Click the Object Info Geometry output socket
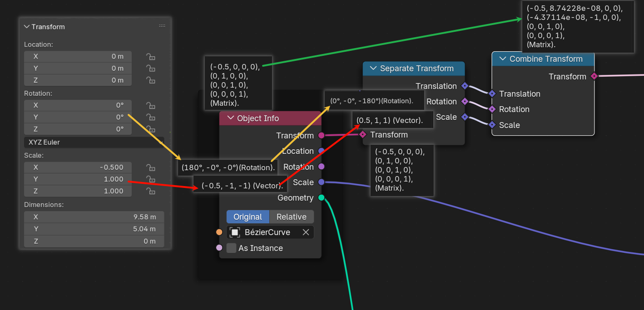The width and height of the screenshot is (644, 310). [x=321, y=197]
